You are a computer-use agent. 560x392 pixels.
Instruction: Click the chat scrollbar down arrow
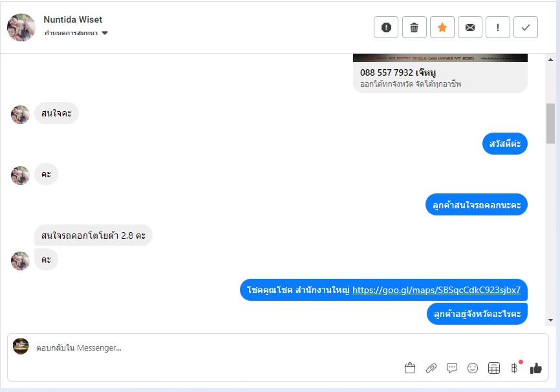[550, 320]
